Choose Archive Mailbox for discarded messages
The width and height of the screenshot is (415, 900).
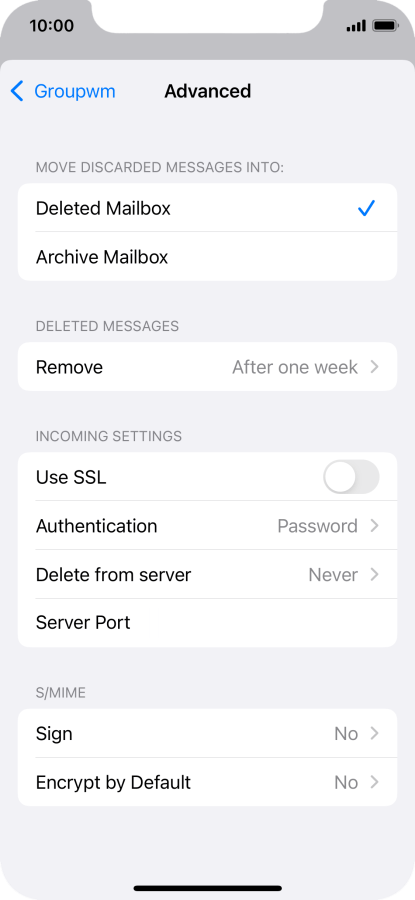(207, 257)
